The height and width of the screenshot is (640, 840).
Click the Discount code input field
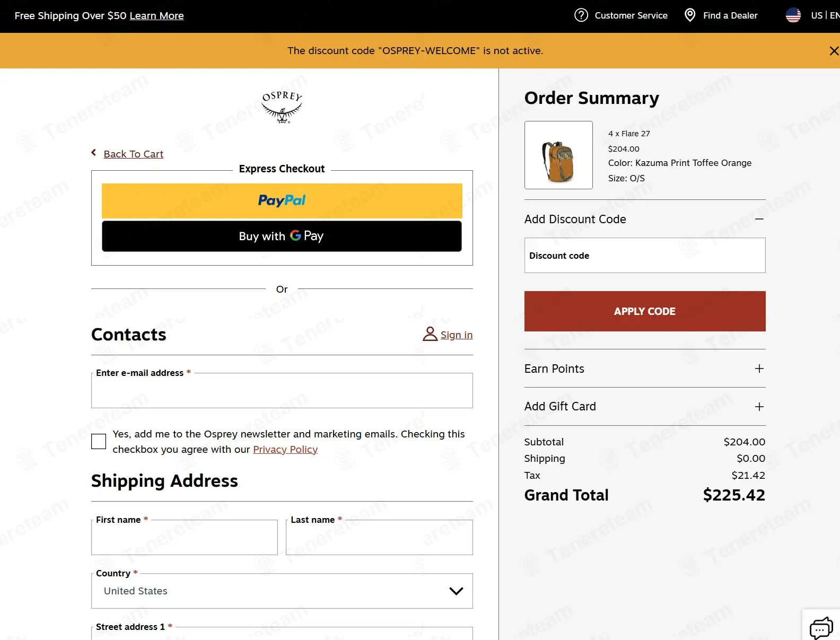click(x=645, y=256)
